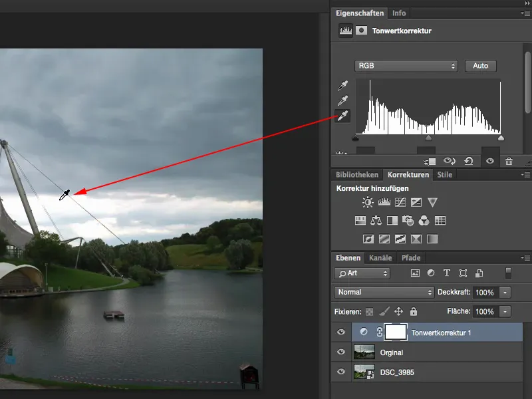Switch to the Info tab

coord(398,13)
